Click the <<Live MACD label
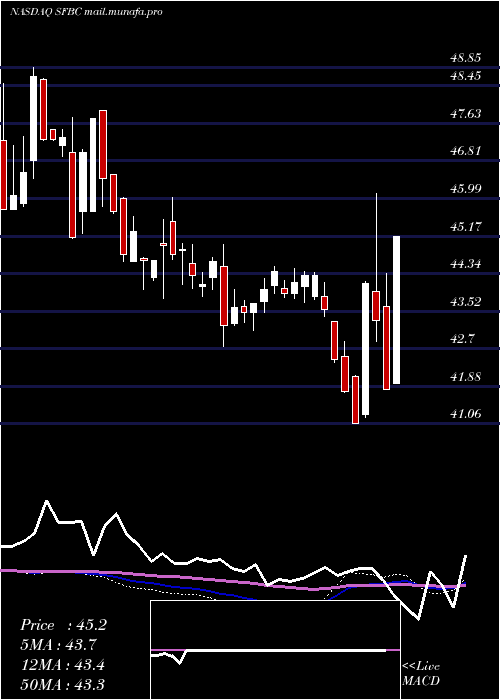500x700 pixels. (421, 673)
